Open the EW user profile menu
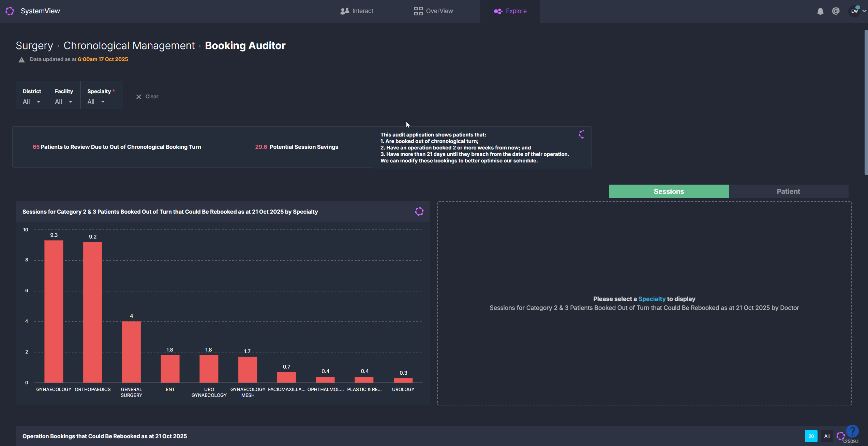The width and height of the screenshot is (868, 446). coord(855,11)
